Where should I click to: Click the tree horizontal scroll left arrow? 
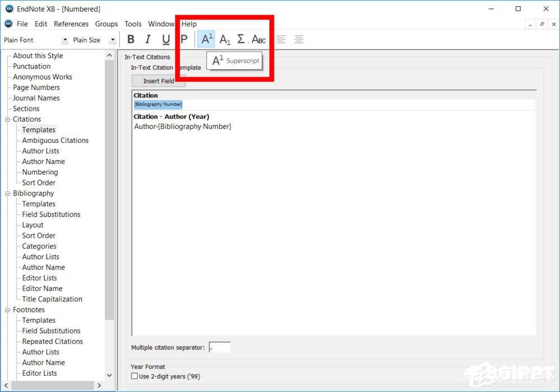click(x=6, y=386)
